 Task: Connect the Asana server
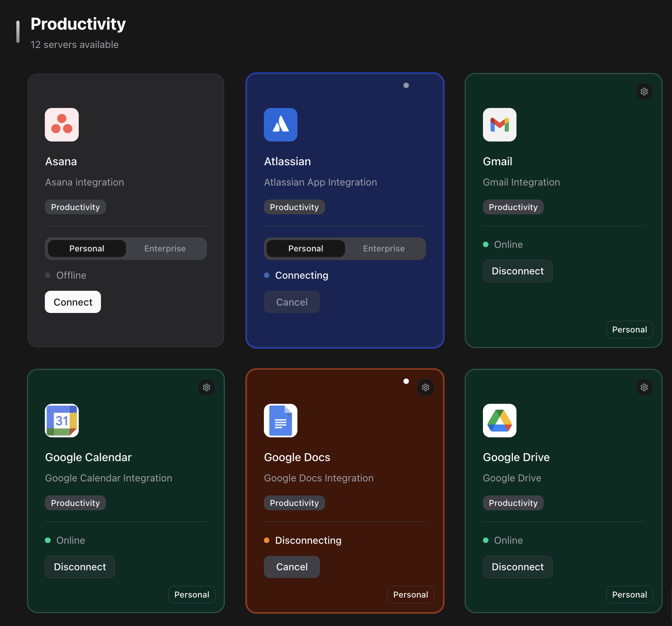tap(73, 302)
